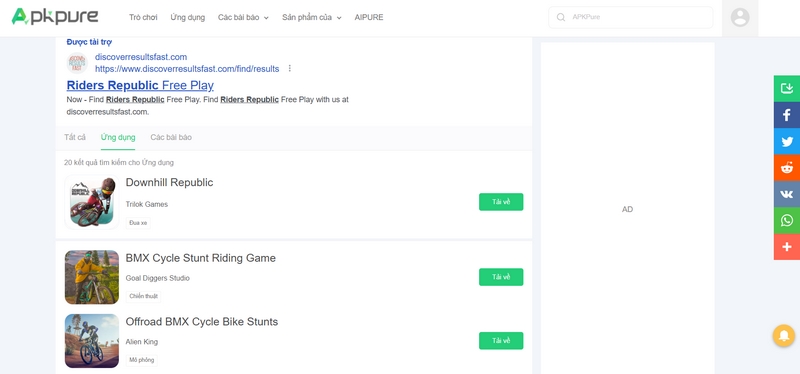Click the Goal Diggers Studio developer name
This screenshot has height=374, width=800.
158,278
